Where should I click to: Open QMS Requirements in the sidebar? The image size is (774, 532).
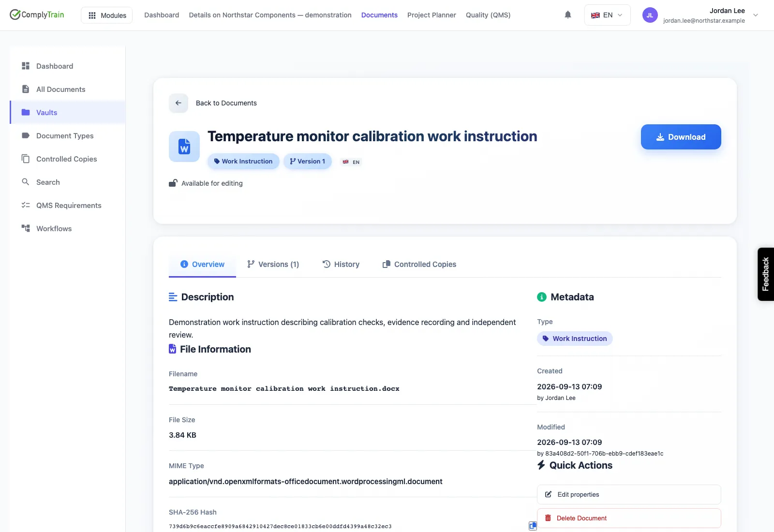point(68,205)
